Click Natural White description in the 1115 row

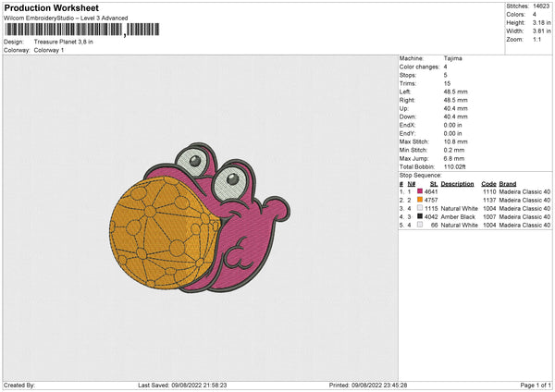tap(459, 208)
